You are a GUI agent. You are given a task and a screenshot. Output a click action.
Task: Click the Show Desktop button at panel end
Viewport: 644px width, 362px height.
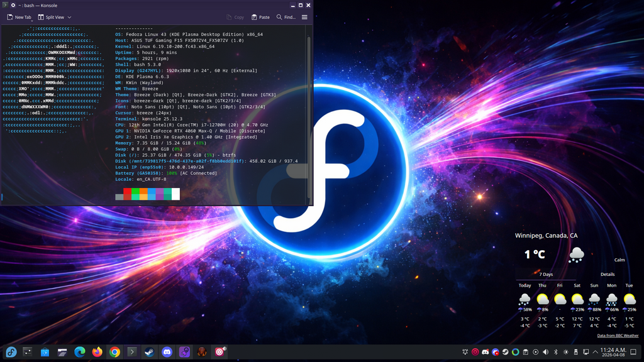pos(633,352)
